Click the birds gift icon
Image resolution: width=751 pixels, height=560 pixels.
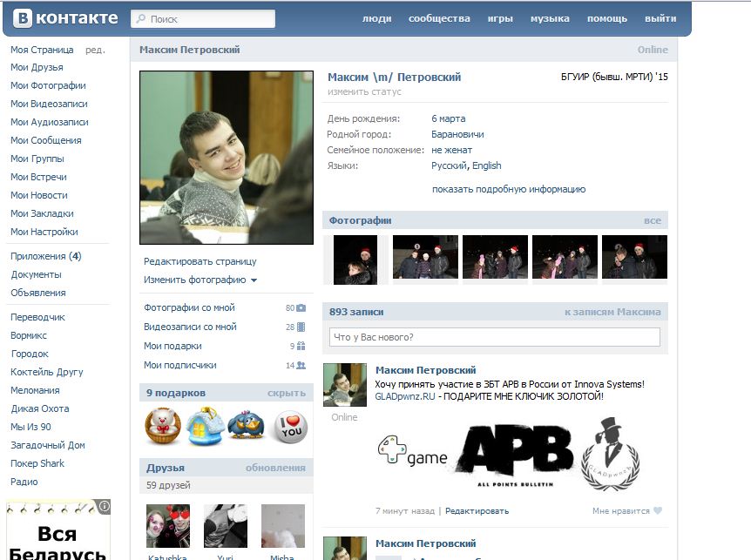tap(247, 425)
